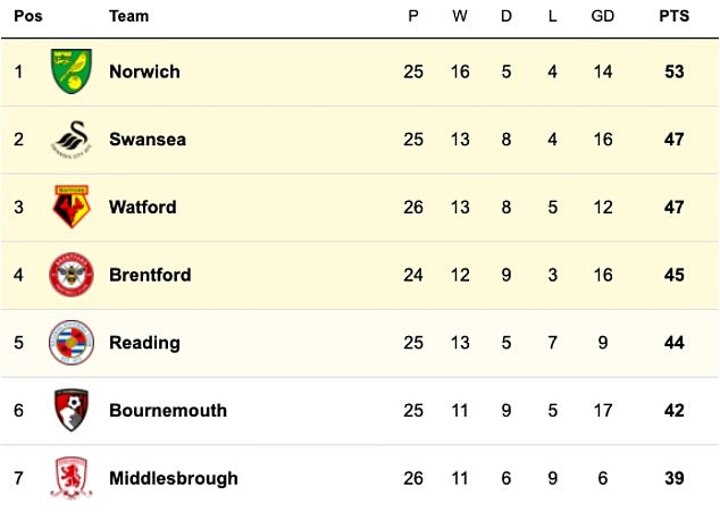Sort by the GD column header
This screenshot has height=512, width=720.
[602, 17]
